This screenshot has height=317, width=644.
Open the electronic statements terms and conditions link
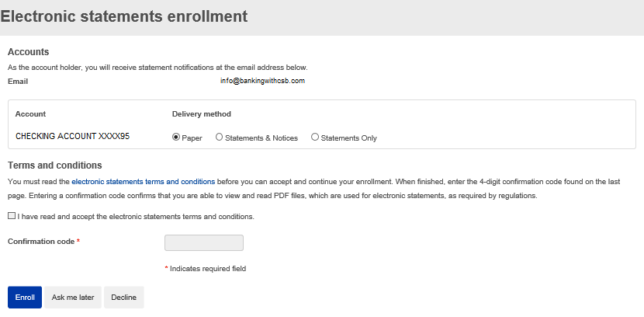pyautogui.click(x=144, y=181)
